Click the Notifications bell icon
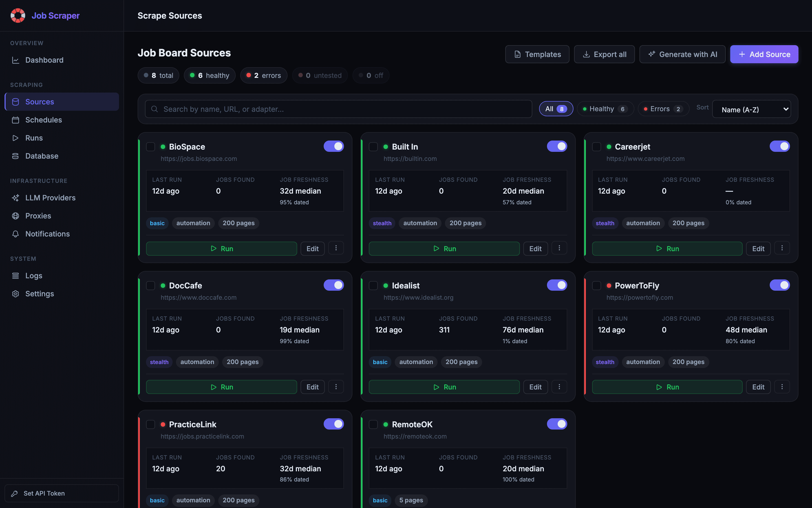The image size is (812, 508). [16, 234]
